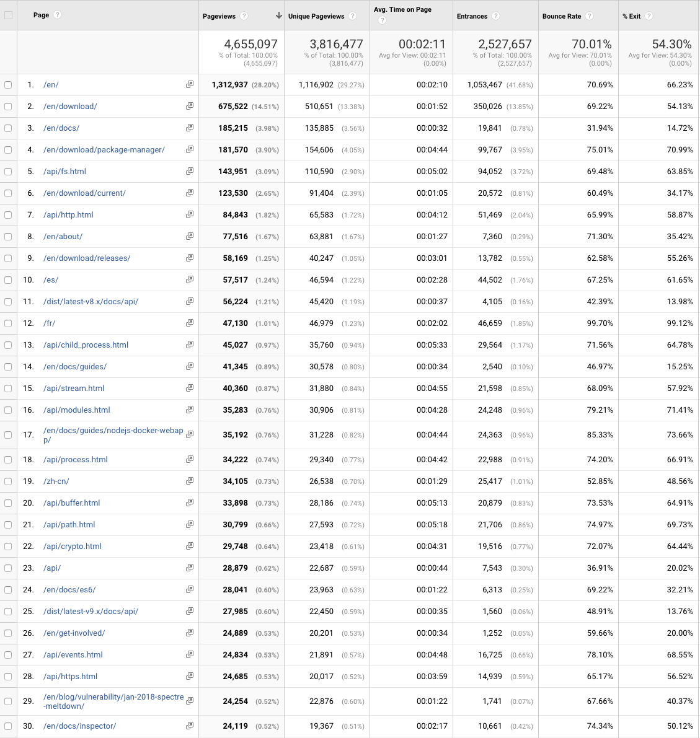Check row 20 /api/buffer.html checkbox
The width and height of the screenshot is (700, 738).
(8, 503)
